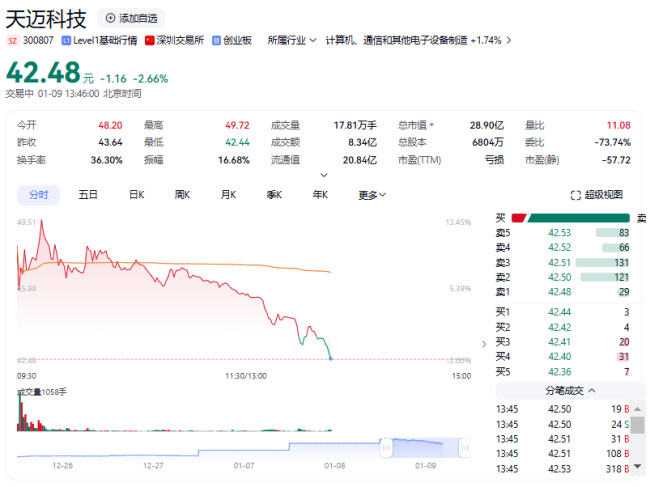The image size is (650, 487).
Task: Collapse the order book side arrow
Action: point(484,344)
